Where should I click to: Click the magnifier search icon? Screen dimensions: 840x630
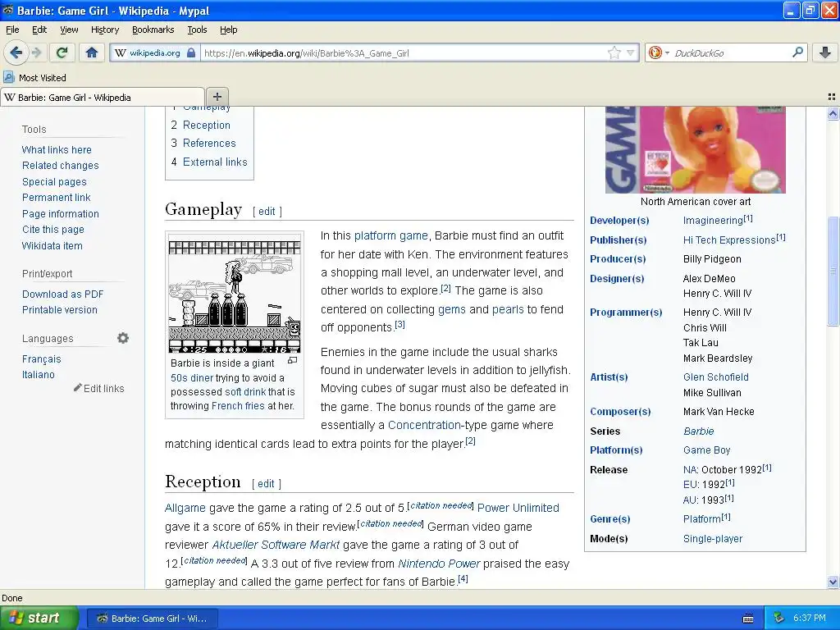797,52
